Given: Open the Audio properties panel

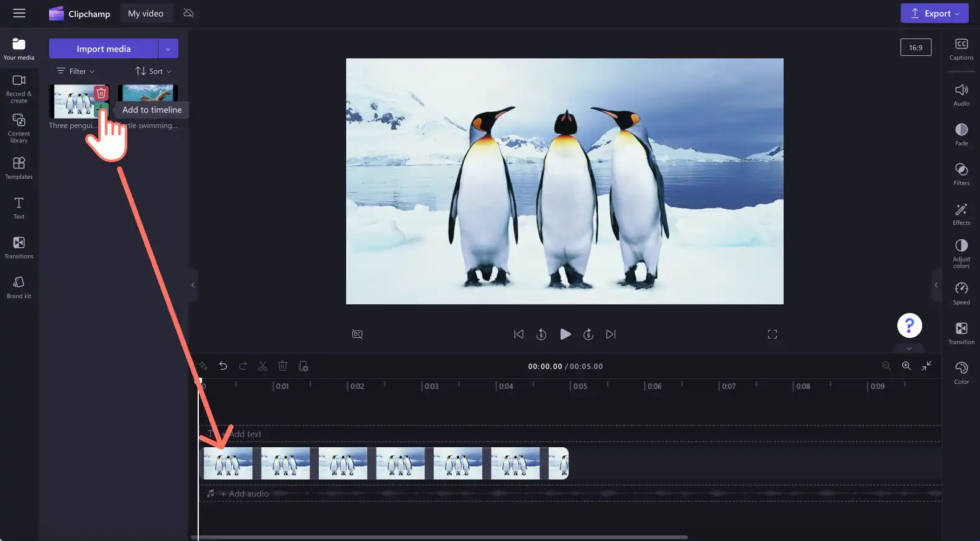Looking at the screenshot, I should tap(961, 95).
